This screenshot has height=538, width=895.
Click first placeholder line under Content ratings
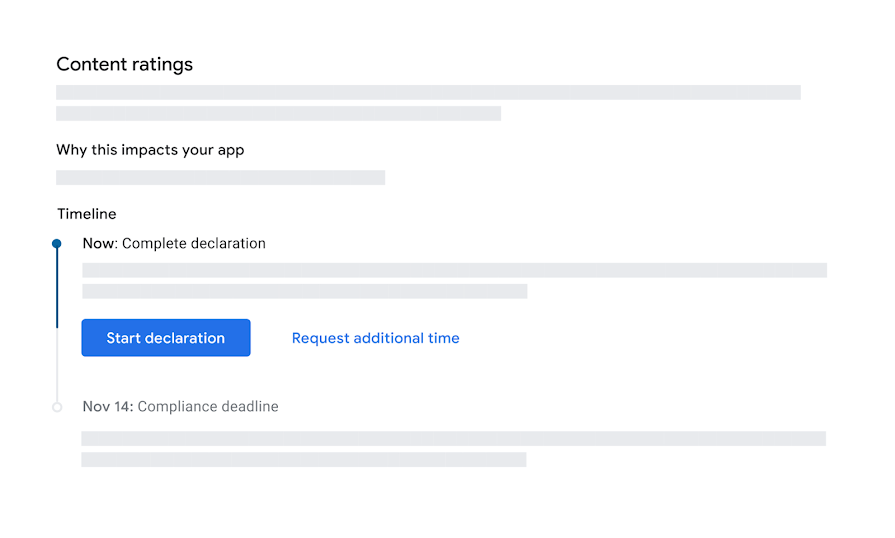[x=428, y=92]
